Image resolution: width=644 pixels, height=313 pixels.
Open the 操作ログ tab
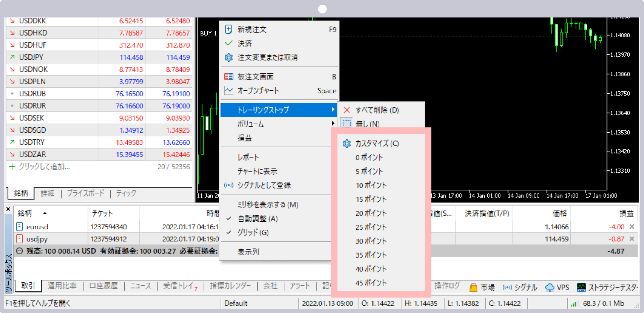click(447, 286)
